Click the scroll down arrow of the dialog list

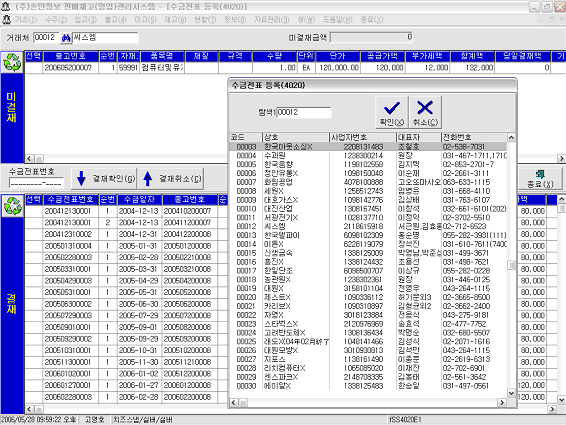(x=511, y=393)
